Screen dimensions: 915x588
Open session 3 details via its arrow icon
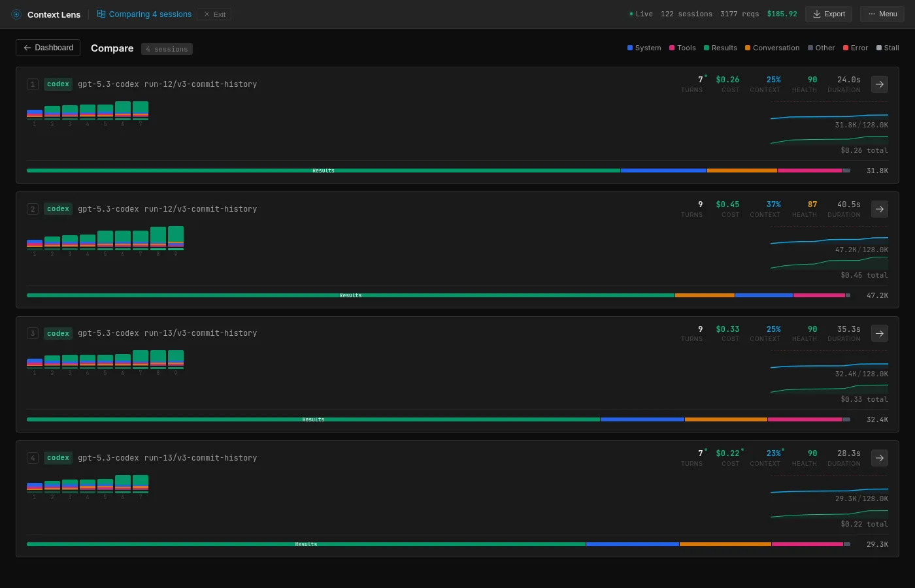879,333
